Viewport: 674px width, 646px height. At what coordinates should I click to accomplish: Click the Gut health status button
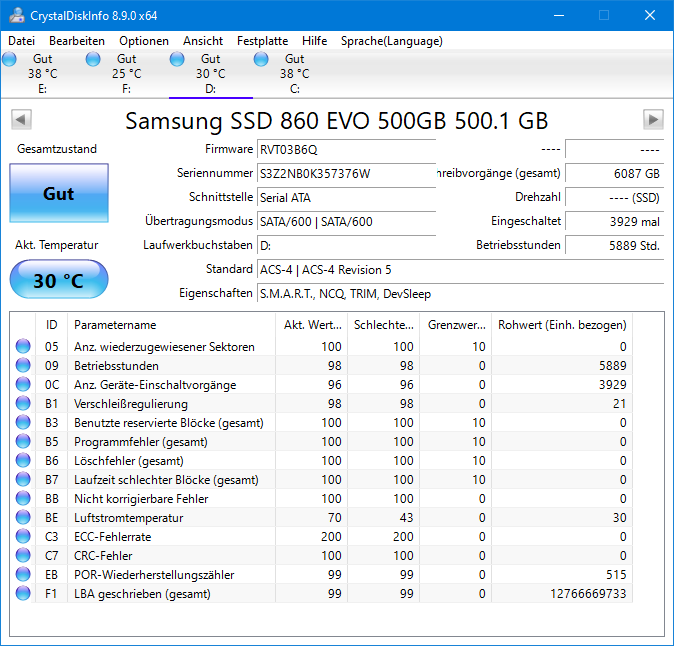(x=59, y=193)
